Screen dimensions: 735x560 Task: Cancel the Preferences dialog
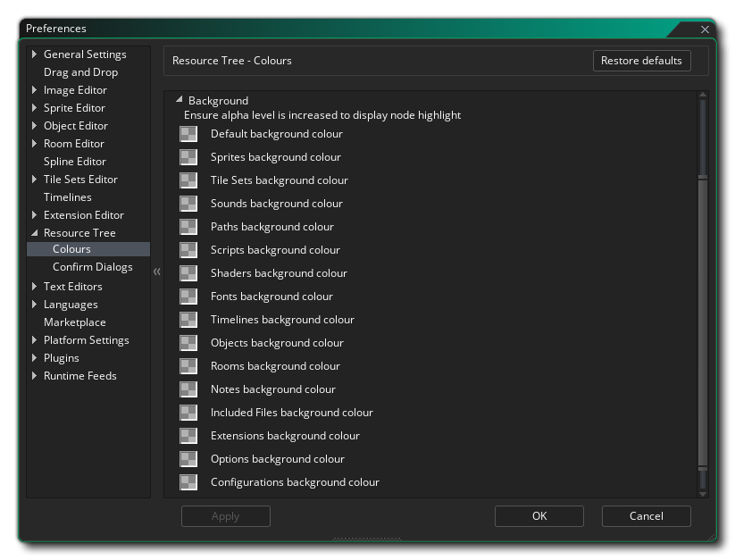coord(646,515)
